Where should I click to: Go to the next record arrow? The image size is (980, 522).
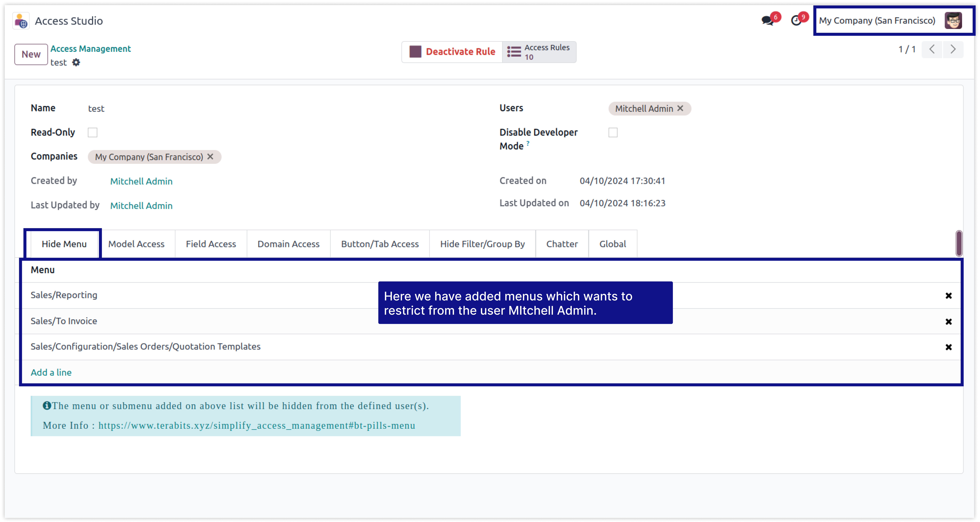pyautogui.click(x=953, y=49)
